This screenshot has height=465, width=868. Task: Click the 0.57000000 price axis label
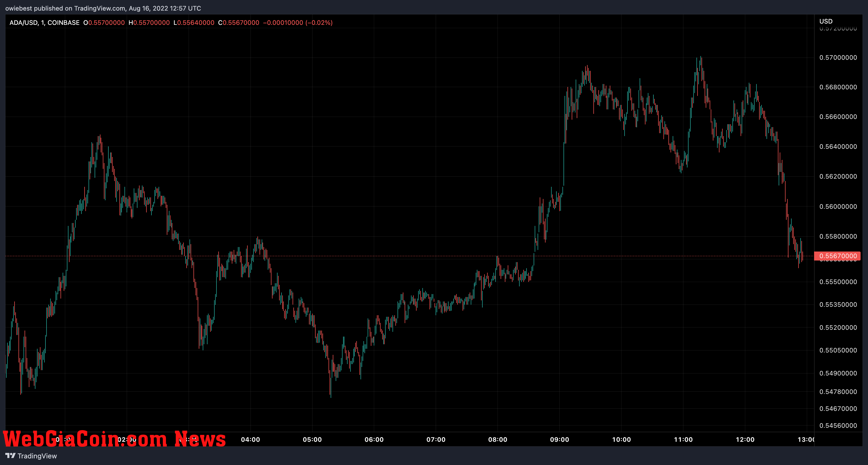click(x=838, y=58)
